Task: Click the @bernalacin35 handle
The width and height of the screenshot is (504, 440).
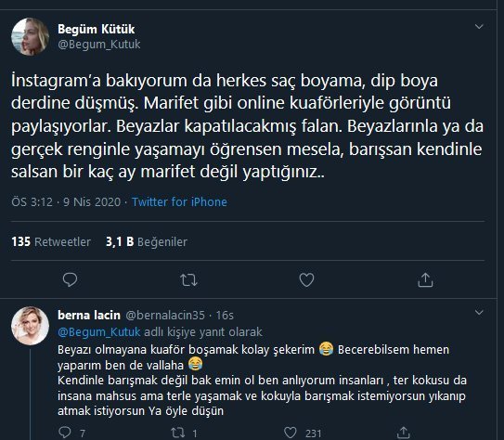Action: (165, 316)
